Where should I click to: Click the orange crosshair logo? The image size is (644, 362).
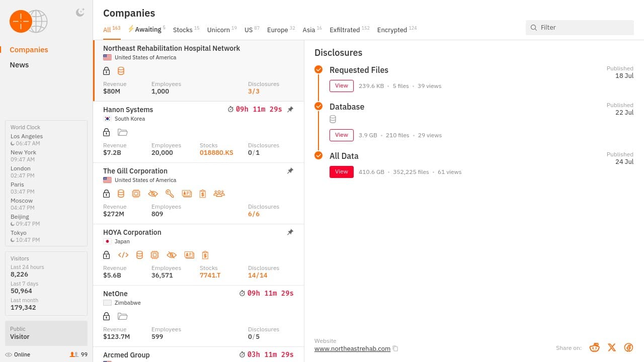click(x=21, y=21)
